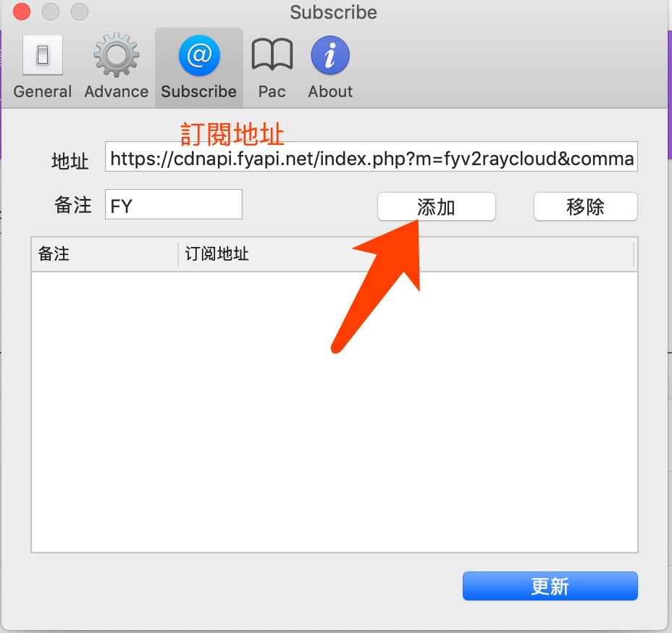The image size is (672, 633).
Task: Open Advance settings via the gear icon
Action: click(x=116, y=55)
